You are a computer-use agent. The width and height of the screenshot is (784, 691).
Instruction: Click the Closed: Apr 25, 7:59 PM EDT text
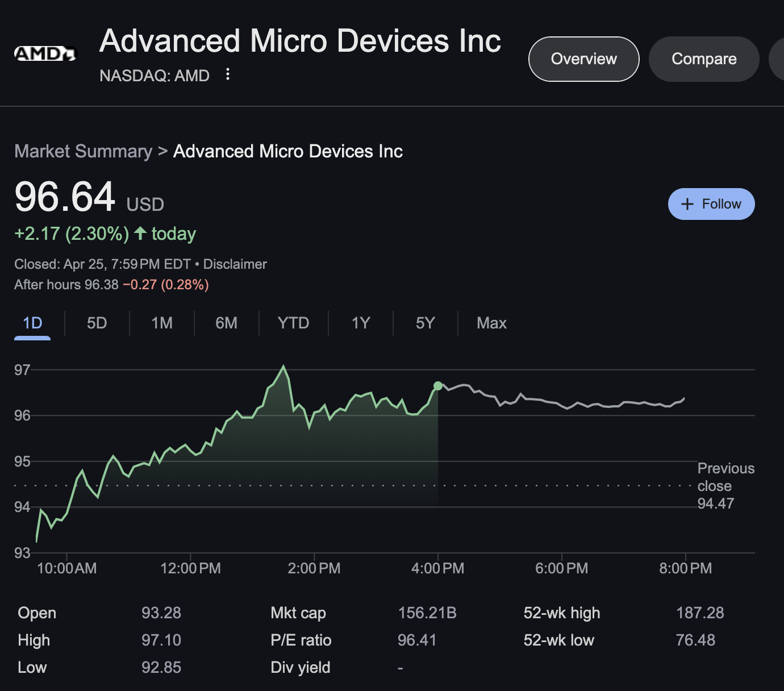102,264
